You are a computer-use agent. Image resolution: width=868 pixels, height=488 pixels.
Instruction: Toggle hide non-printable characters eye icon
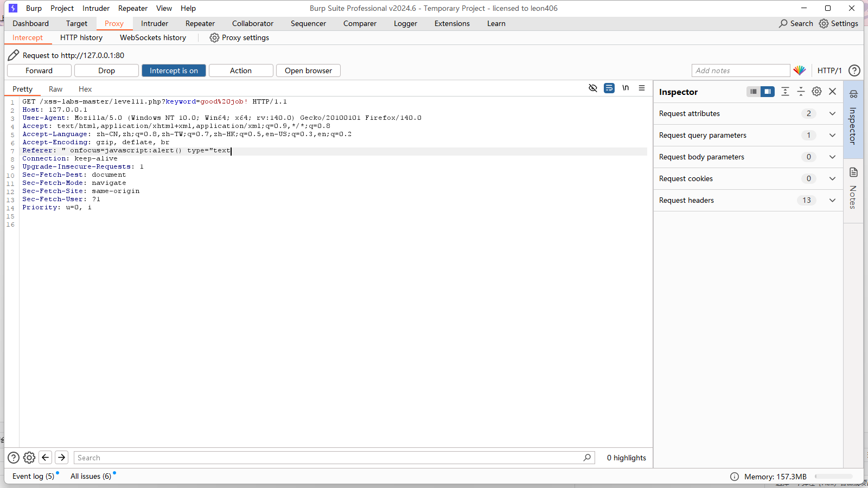click(x=593, y=88)
